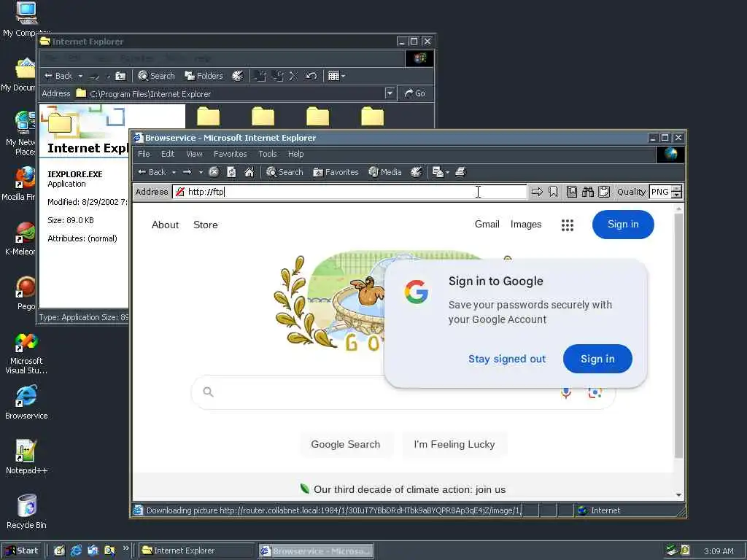The width and height of the screenshot is (747, 560).
Task: Click I'm Feeling Lucky button
Action: point(454,444)
